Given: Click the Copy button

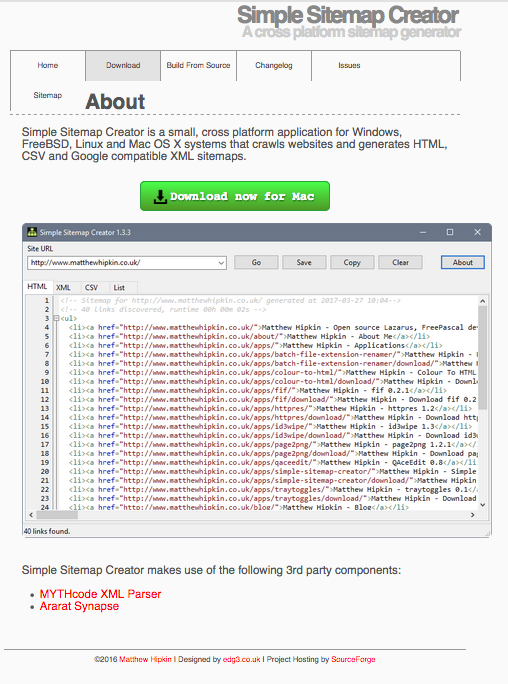Looking at the screenshot, I should click(352, 263).
